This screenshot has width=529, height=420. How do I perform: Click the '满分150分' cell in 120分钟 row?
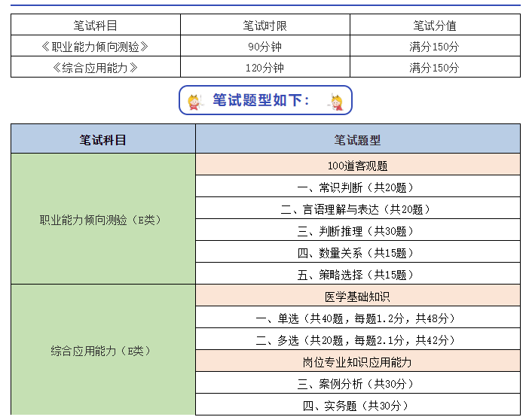[436, 67]
